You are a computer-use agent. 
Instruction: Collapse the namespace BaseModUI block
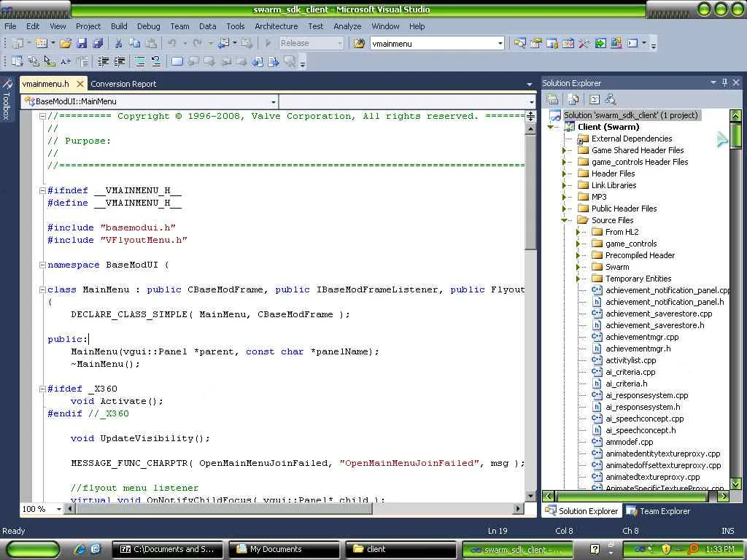point(42,265)
